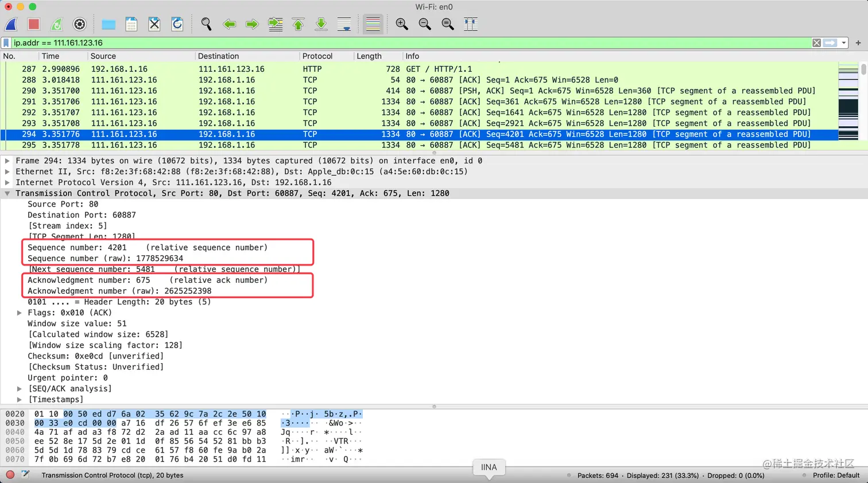Expand the [SEQ/ACK analysis] node
The height and width of the screenshot is (483, 868).
click(20, 389)
